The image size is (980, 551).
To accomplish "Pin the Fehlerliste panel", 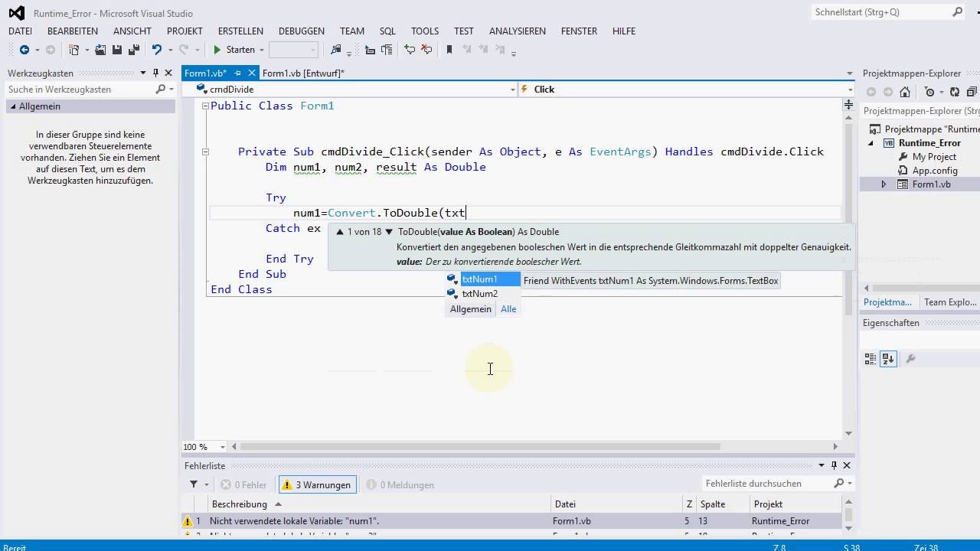I will (x=835, y=465).
